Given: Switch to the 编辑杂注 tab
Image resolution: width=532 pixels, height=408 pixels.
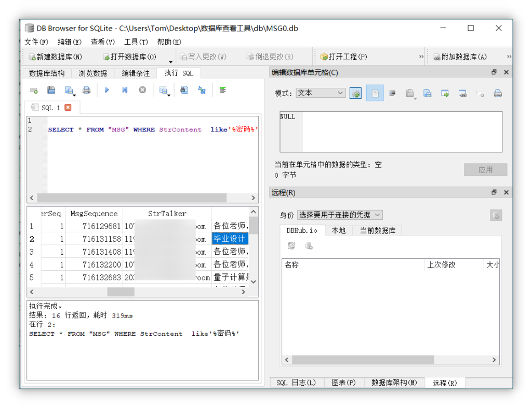Looking at the screenshot, I should 136,73.
